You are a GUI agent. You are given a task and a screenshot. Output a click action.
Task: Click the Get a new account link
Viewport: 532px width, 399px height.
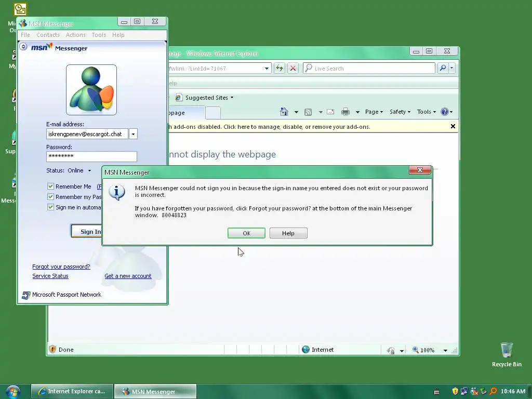tap(128, 276)
